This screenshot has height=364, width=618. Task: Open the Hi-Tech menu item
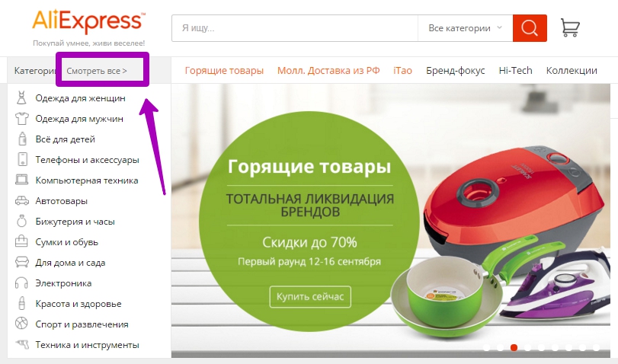click(x=515, y=71)
